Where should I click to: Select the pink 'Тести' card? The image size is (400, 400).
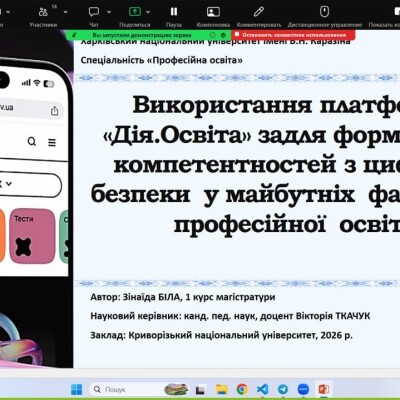[32, 236]
